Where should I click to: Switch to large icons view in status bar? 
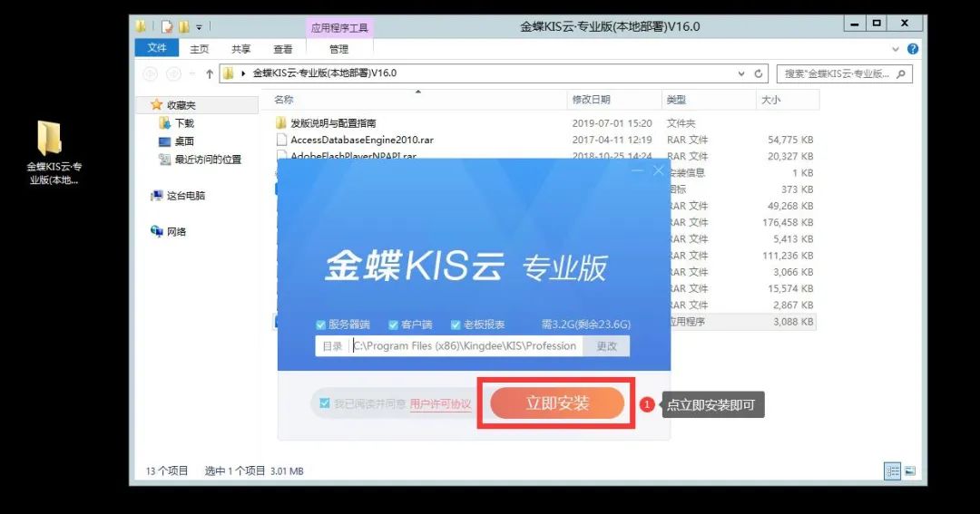point(910,470)
